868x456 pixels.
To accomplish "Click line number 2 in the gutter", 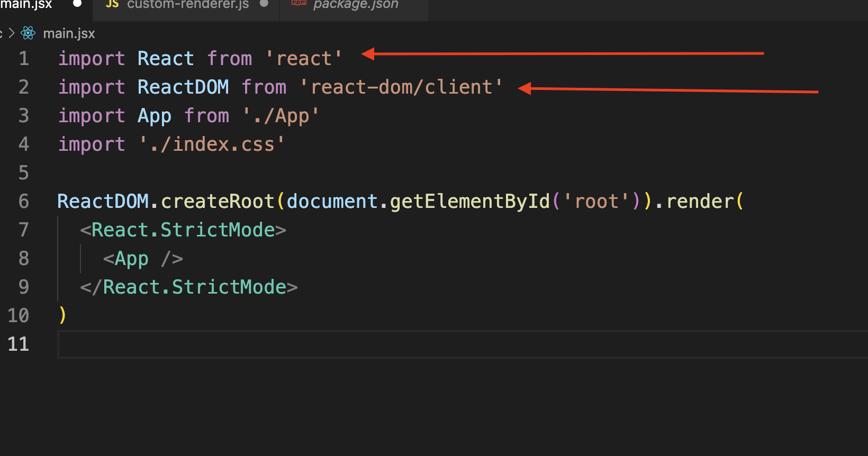I will 24,87.
